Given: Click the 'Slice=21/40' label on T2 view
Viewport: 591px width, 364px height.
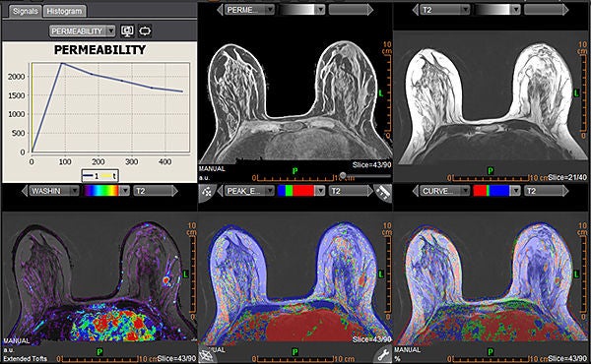Looking at the screenshot, I should pyautogui.click(x=567, y=177).
